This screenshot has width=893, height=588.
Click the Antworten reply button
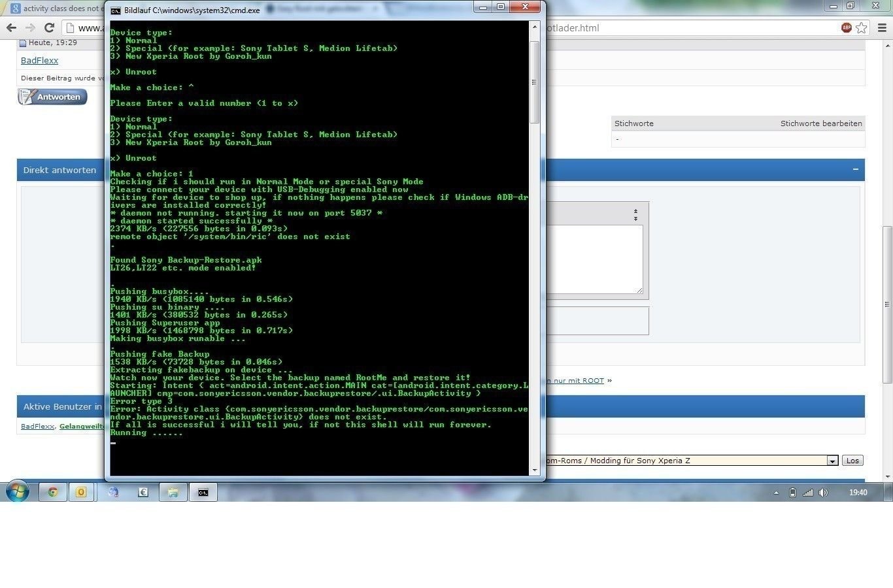pos(52,97)
